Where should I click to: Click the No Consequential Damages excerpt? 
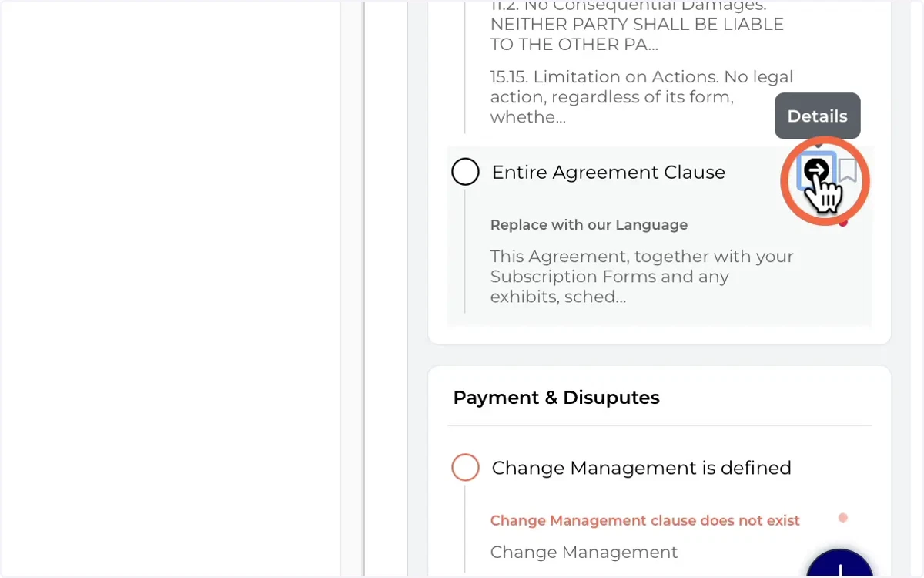[637, 25]
